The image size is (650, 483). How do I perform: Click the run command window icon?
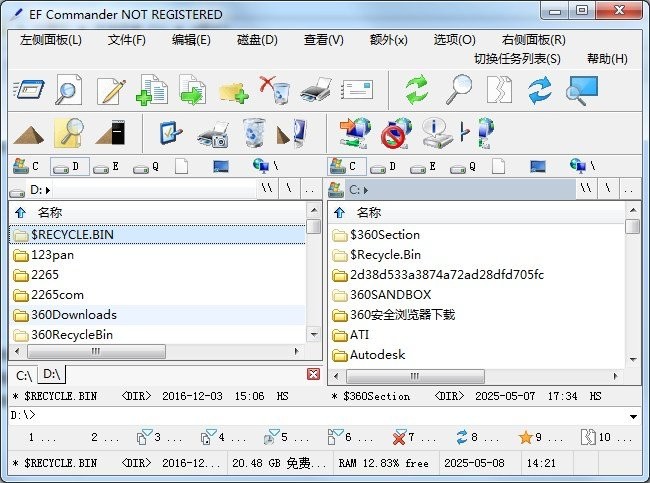pos(29,90)
